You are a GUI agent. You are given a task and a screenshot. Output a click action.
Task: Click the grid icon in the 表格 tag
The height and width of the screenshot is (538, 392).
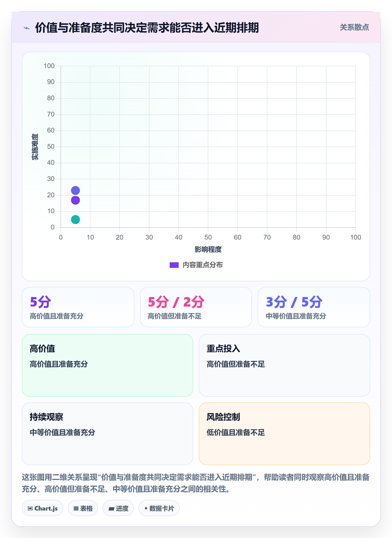(x=76, y=508)
